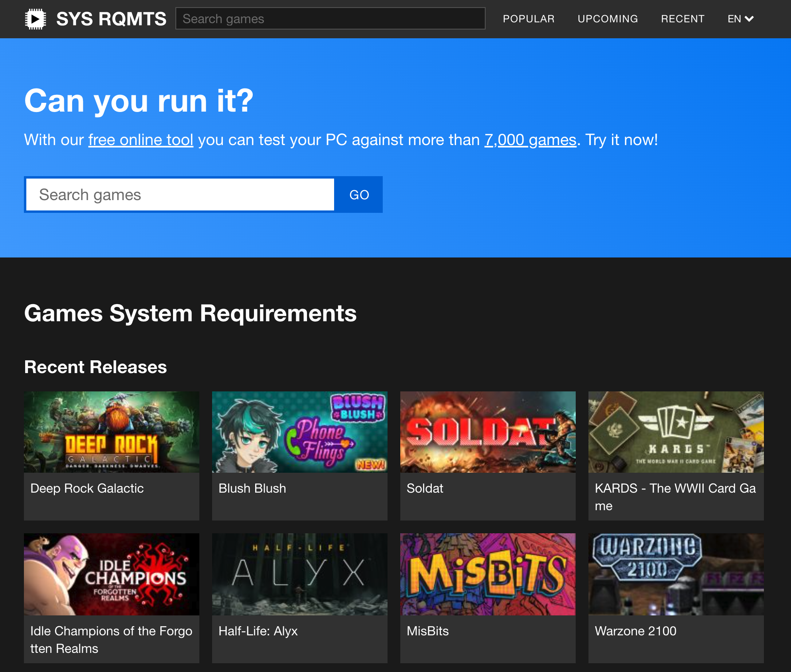Open the Half-Life: Alyx game page
The image size is (791, 672).
click(x=299, y=574)
